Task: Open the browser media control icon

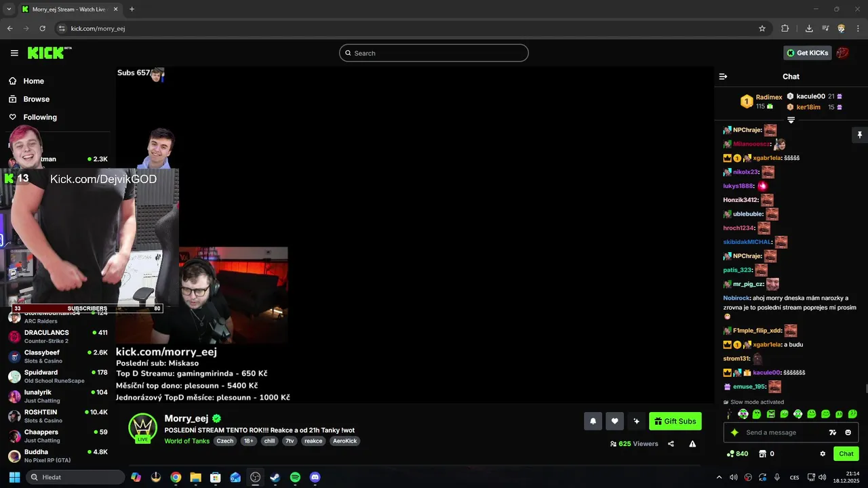Action: coord(825,28)
